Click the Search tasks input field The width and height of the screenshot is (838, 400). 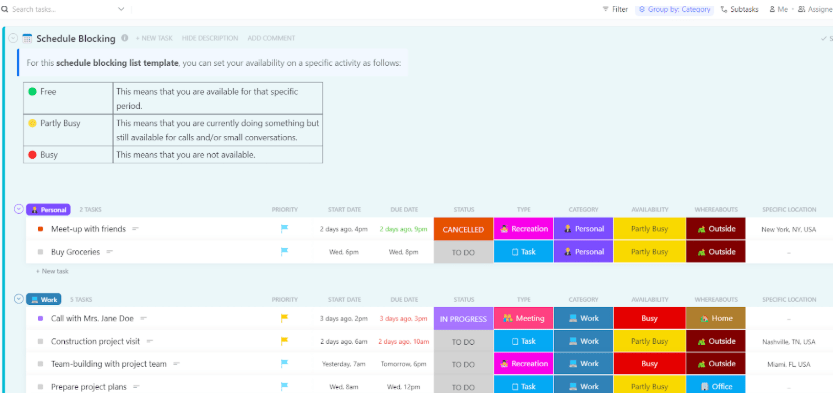coord(60,9)
